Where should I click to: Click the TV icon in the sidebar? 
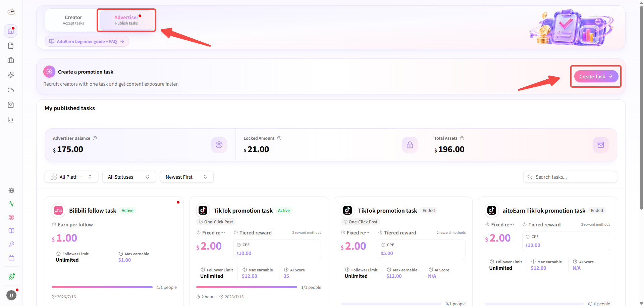[x=11, y=258]
